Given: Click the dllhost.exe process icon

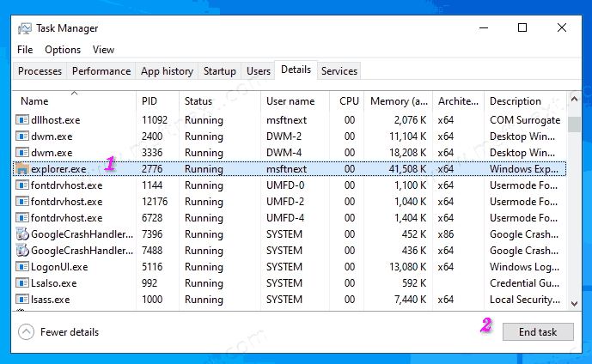Looking at the screenshot, I should pos(22,120).
